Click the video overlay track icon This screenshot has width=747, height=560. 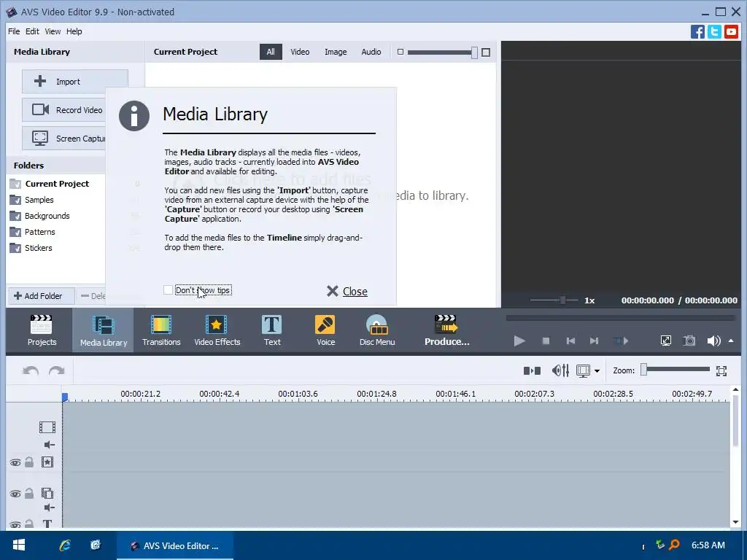pyautogui.click(x=47, y=494)
